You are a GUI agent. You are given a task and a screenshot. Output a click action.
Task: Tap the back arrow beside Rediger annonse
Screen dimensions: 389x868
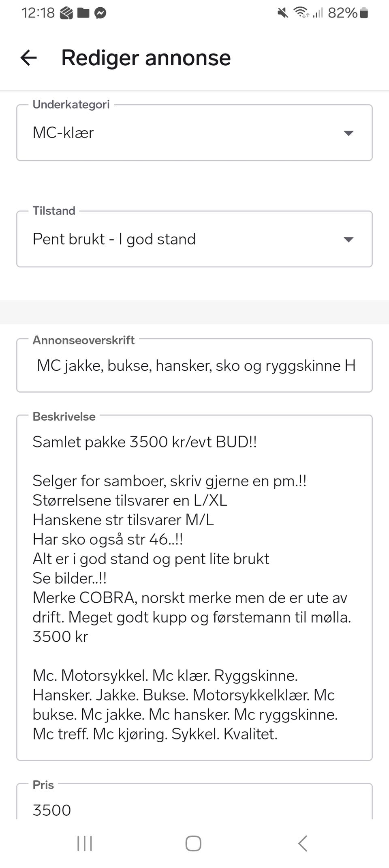tap(29, 58)
